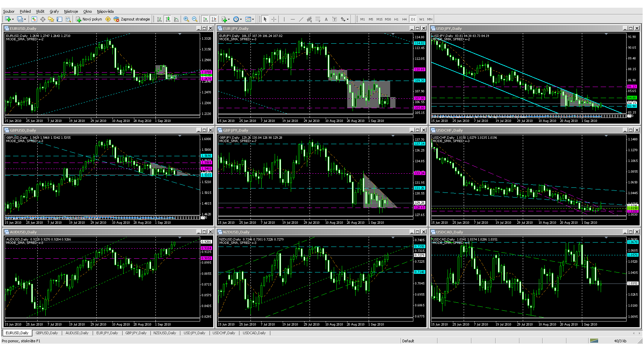Zoom out on the chart
This screenshot has width=644, height=345.
click(x=195, y=19)
